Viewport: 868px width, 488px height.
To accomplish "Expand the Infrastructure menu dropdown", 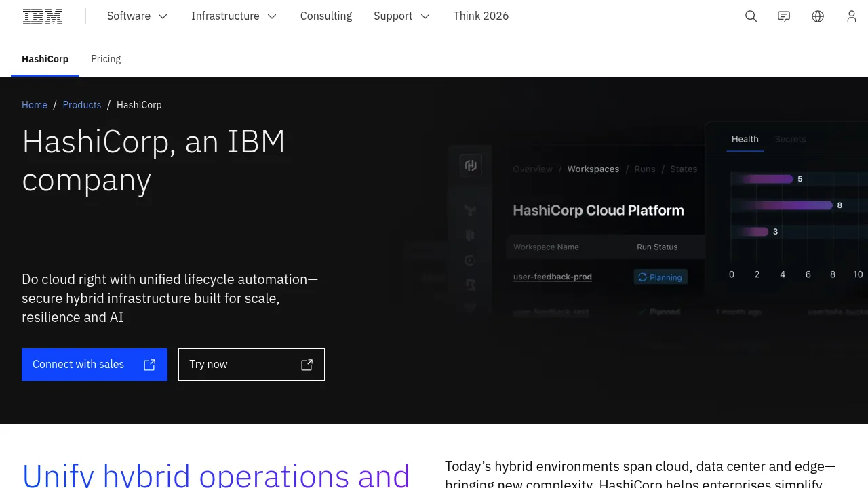I will coord(234,16).
